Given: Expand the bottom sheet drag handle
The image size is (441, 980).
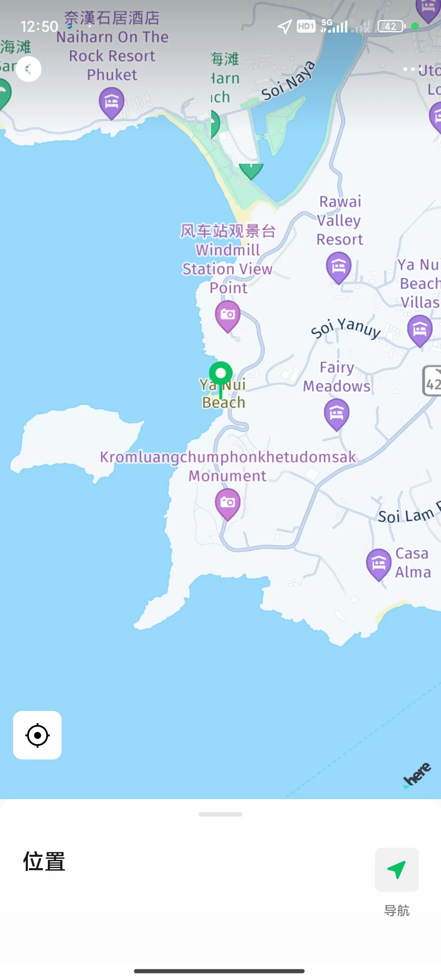Looking at the screenshot, I should (x=220, y=814).
